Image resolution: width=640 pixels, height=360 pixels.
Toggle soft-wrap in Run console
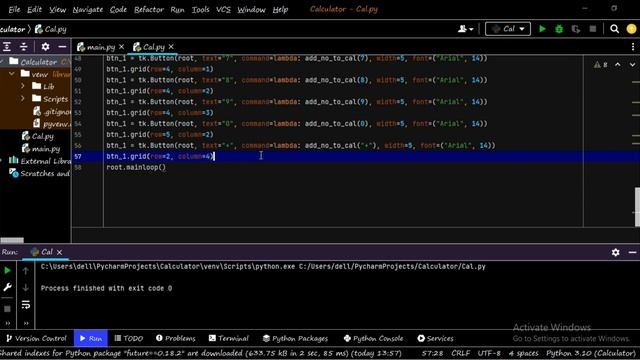pos(26,305)
